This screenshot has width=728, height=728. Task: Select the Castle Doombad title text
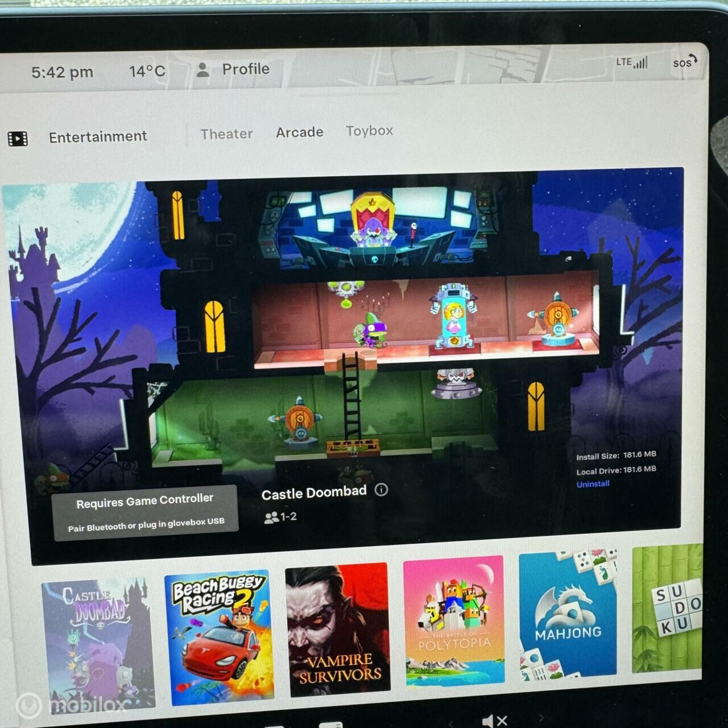(x=314, y=493)
